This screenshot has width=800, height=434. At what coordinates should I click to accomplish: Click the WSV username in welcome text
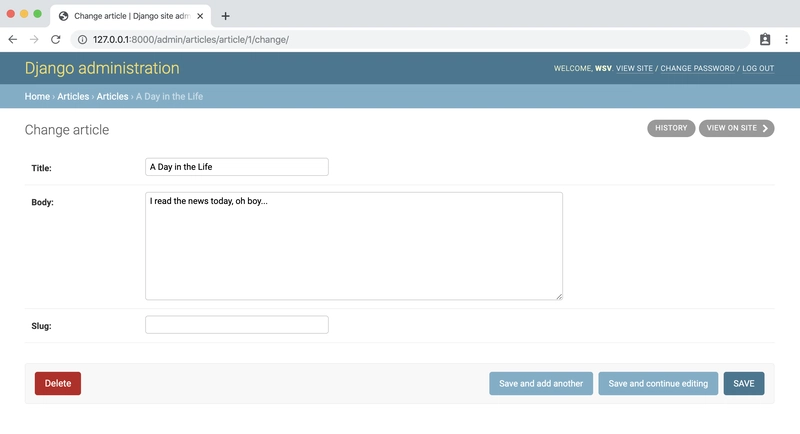tap(603, 68)
